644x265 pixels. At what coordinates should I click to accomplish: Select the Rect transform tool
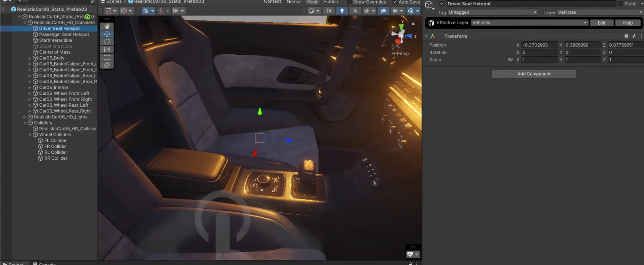coord(107,57)
